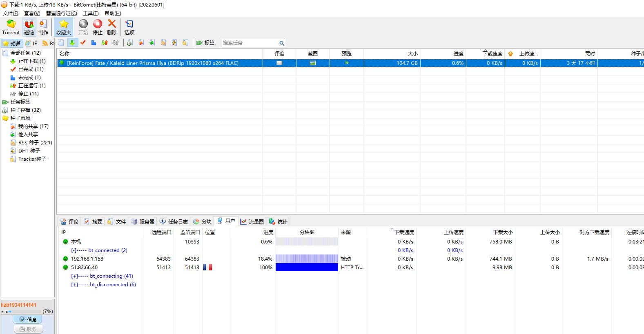Click the 磁链 magnet link button
Viewport: 644px width, 334px height.
coord(29,27)
